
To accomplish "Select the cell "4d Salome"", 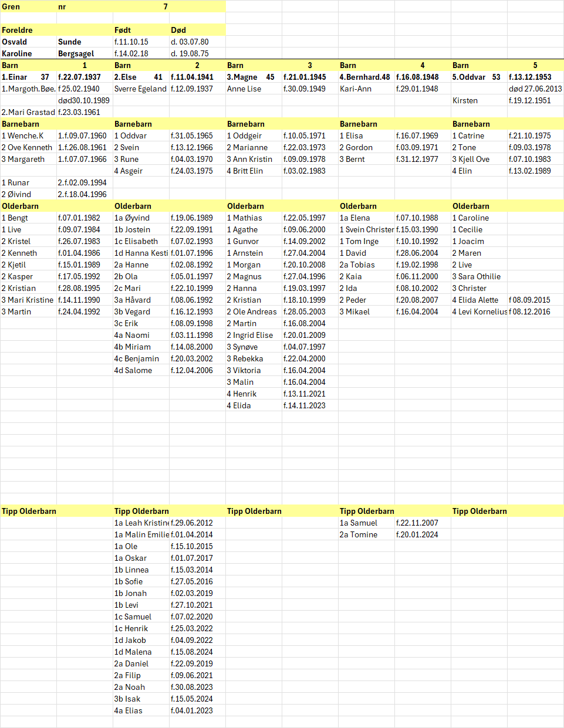I will click(141, 370).
